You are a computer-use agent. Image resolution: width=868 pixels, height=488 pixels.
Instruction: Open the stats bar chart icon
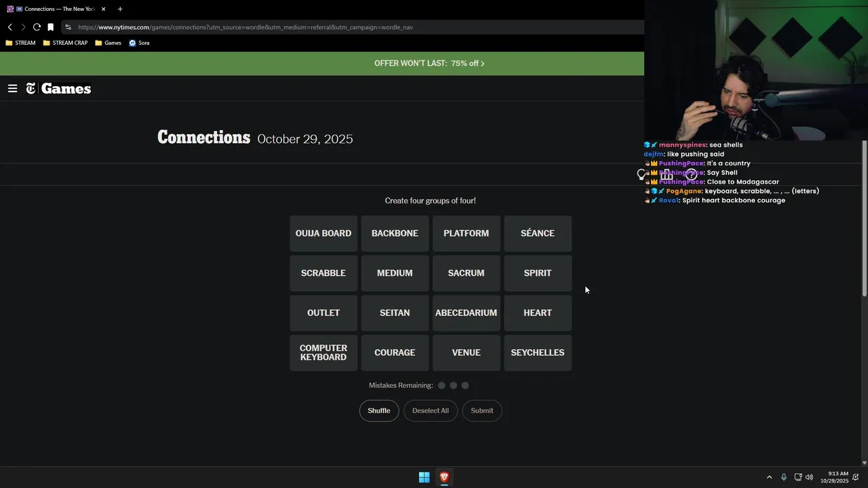[x=667, y=175]
